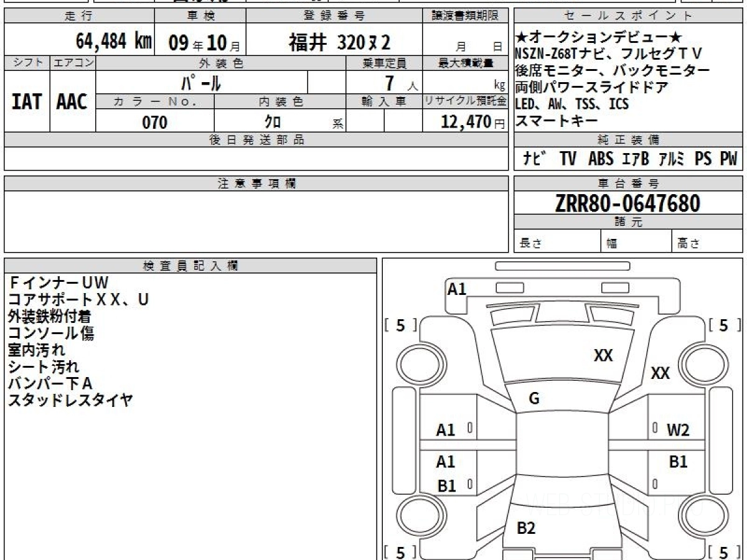747x560 pixels.
Task: Click the W2 damage mark on diagram
Action: click(x=679, y=430)
